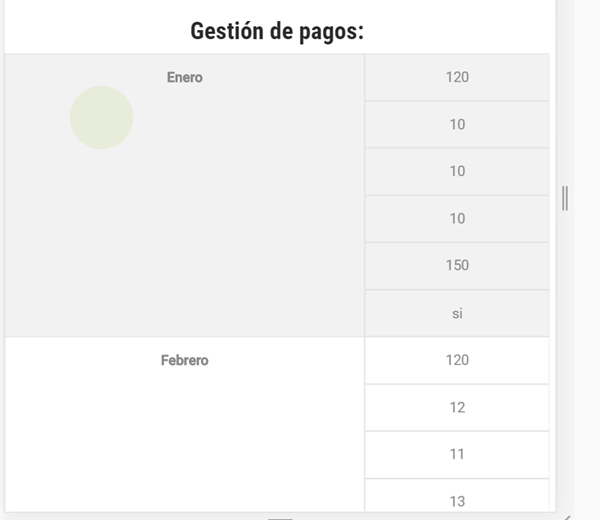Viewport: 600px width, 520px height.
Task: Click the resize corner at bottom right
Action: tap(566, 516)
